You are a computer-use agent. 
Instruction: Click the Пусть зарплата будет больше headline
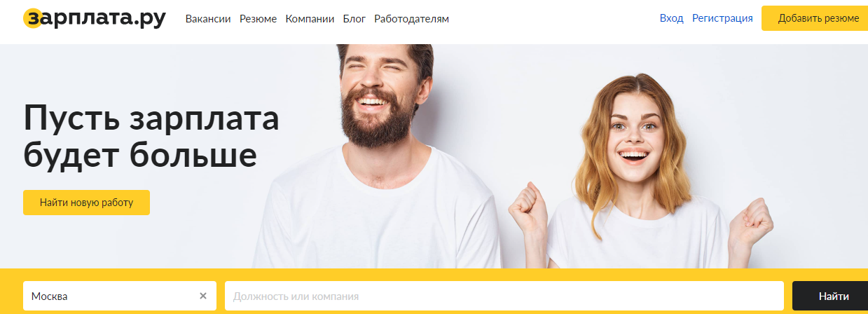tap(151, 136)
